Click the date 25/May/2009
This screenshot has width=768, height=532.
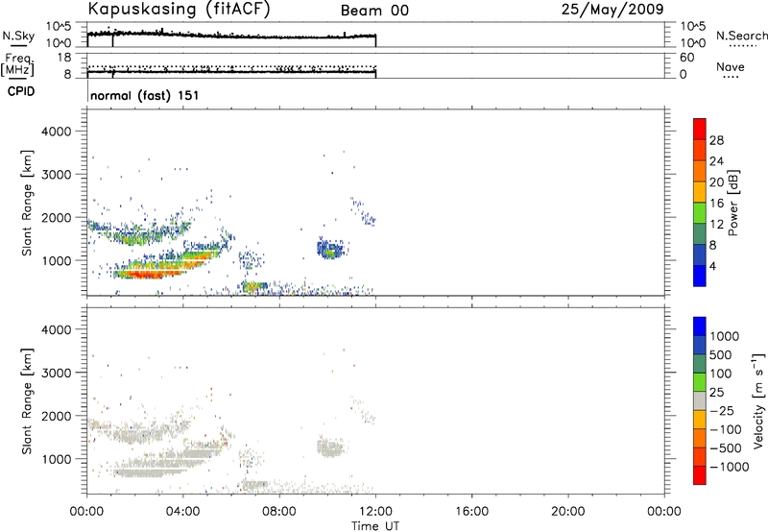[612, 10]
